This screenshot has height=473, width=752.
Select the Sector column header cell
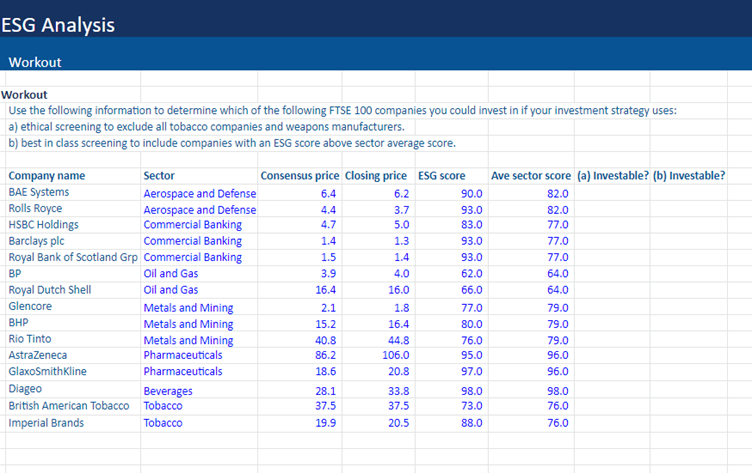coord(159,176)
